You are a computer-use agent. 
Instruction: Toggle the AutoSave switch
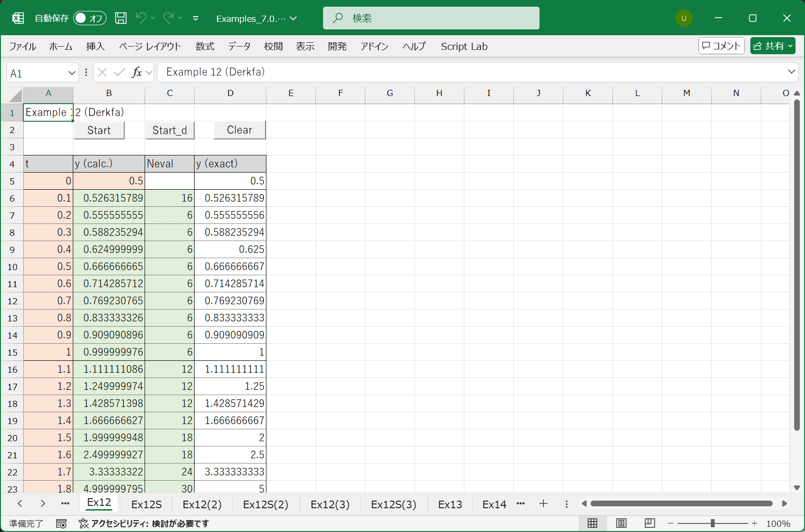coord(89,18)
